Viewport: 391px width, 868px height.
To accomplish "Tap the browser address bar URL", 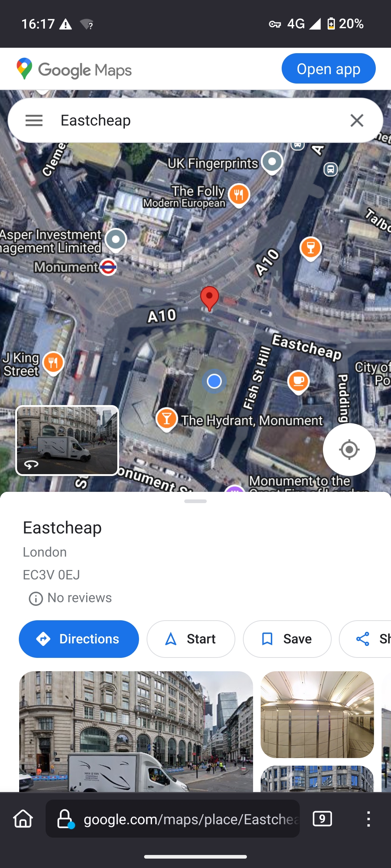I will (173, 819).
